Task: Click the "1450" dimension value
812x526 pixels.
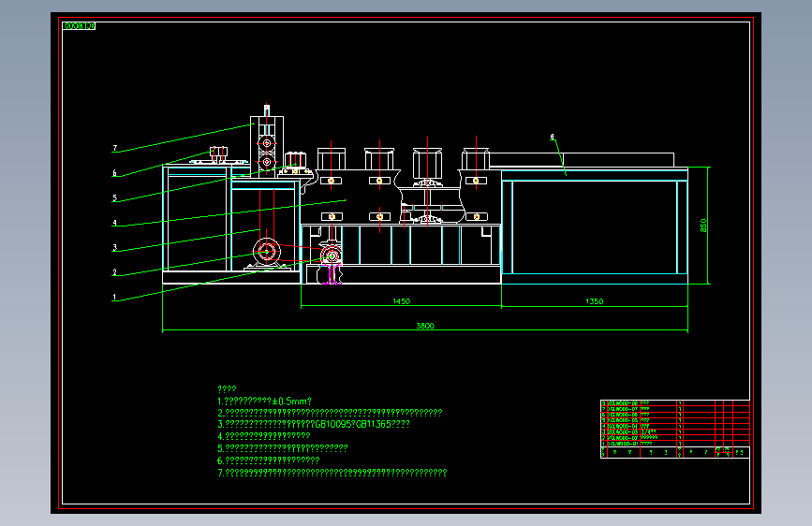Action: tap(402, 301)
